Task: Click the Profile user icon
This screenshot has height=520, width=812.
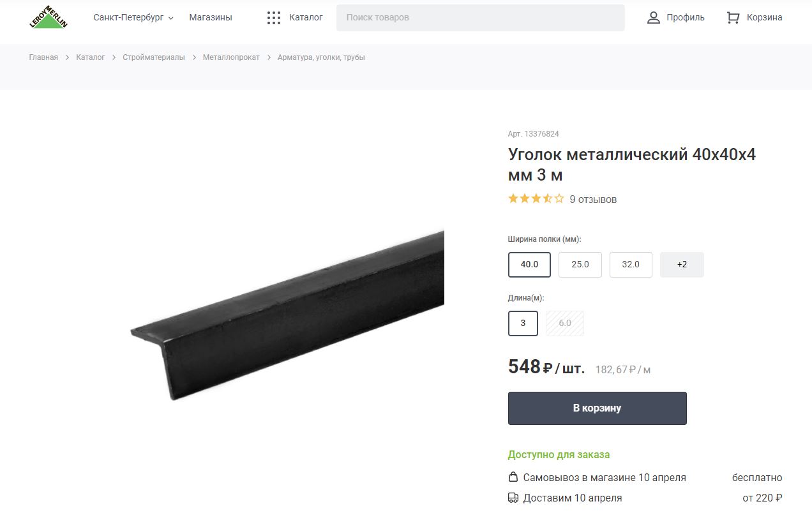Action: point(653,18)
